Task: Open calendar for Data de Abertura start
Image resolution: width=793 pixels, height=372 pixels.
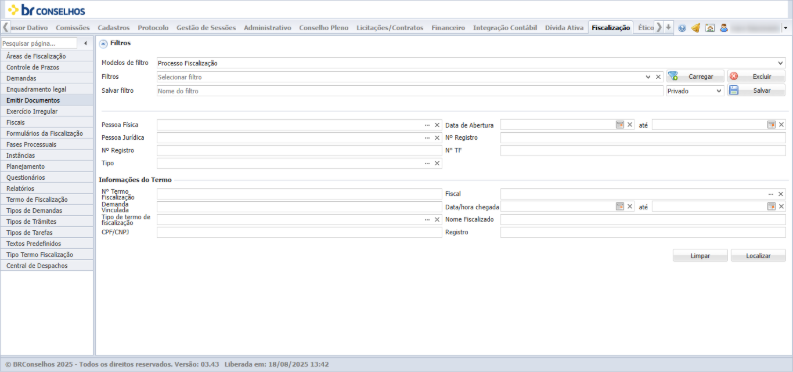Action: [x=620, y=125]
